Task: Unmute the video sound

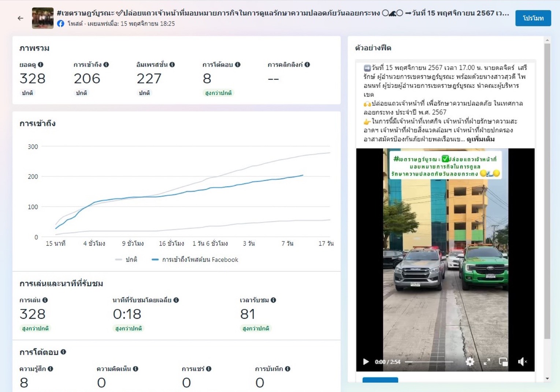Action: (x=522, y=362)
